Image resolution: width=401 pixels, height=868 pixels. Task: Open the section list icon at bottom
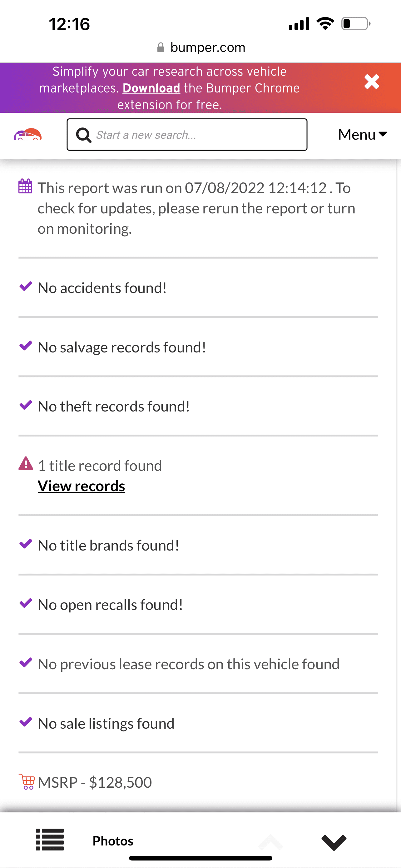point(50,839)
